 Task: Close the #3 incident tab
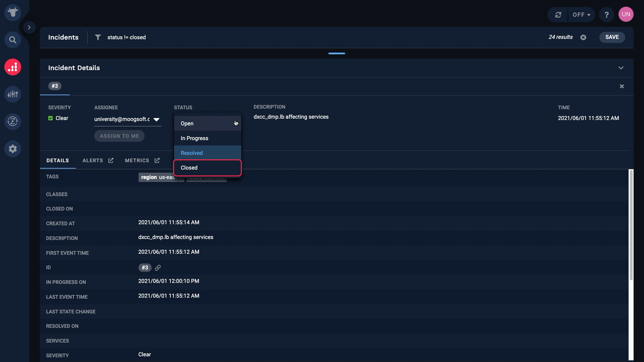click(x=622, y=86)
